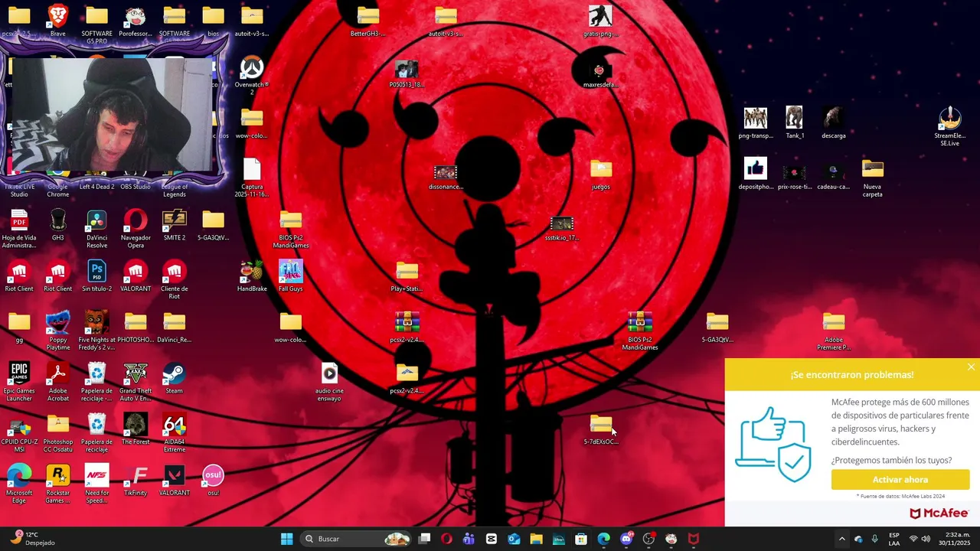Open the Windows Start menu
Viewport: 980px width, 551px height.
[286, 539]
